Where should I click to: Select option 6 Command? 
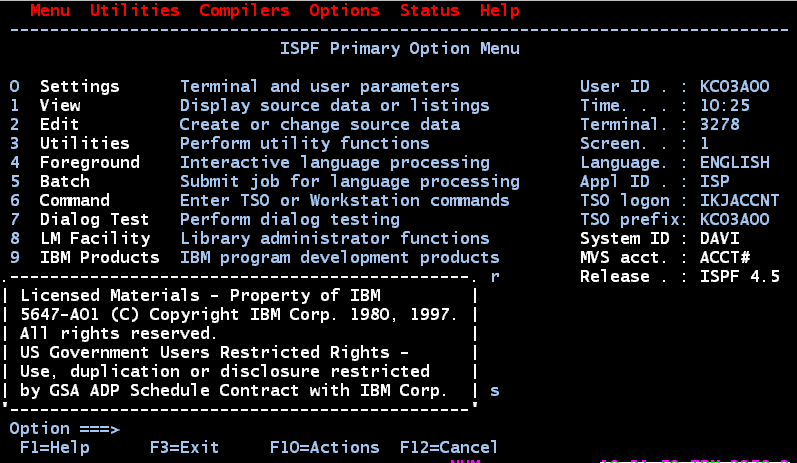tap(75, 200)
